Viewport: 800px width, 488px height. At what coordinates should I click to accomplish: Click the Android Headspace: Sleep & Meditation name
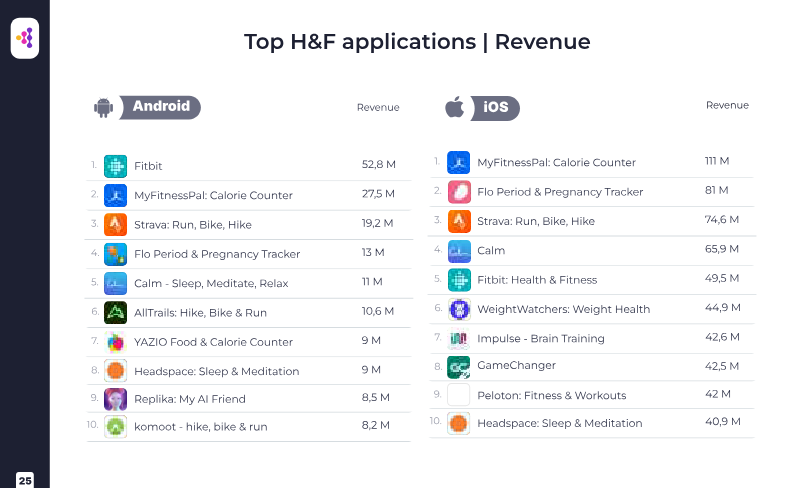216,371
